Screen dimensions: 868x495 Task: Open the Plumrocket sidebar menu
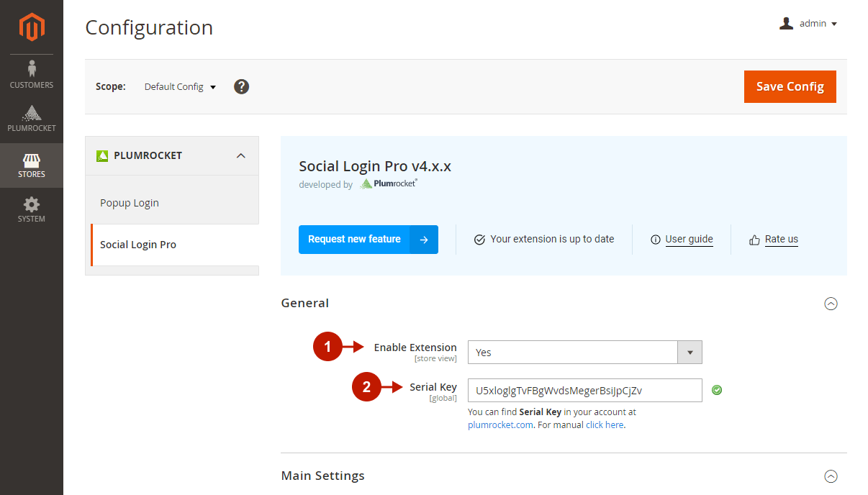[x=32, y=120]
